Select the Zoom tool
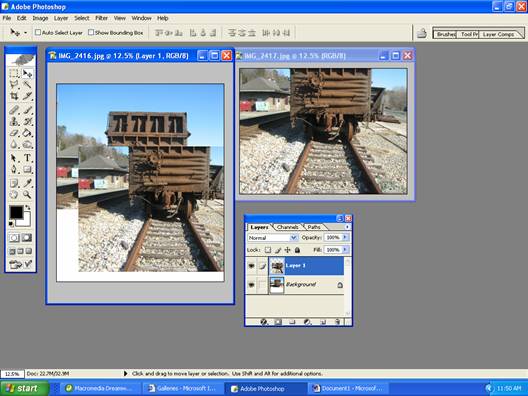 [27, 194]
